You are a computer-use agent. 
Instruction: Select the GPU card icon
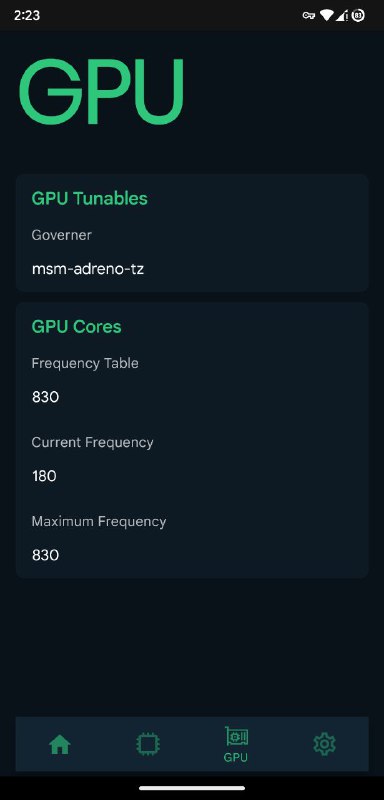[236, 737]
